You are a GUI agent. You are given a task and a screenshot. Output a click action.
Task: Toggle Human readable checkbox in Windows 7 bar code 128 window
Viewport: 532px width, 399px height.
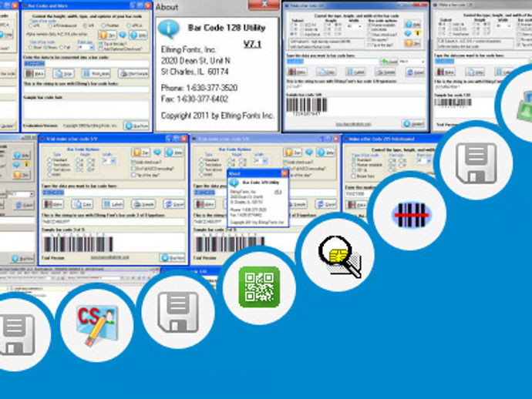coord(369,25)
